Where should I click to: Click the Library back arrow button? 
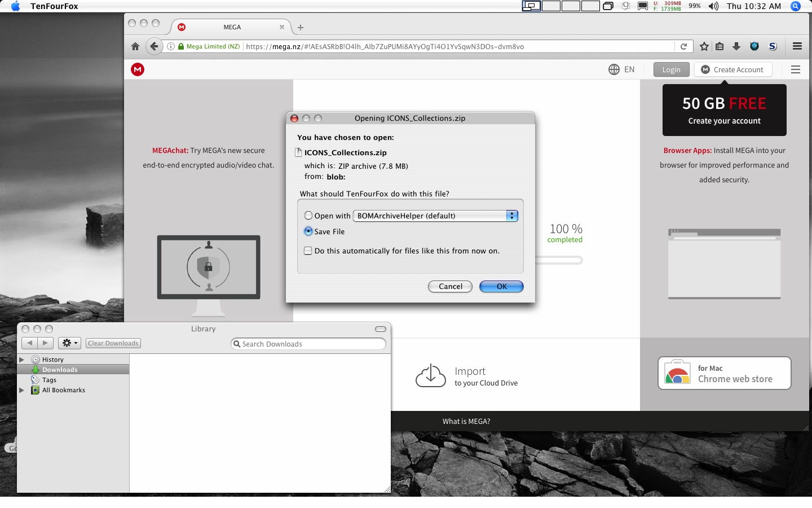tap(29, 343)
